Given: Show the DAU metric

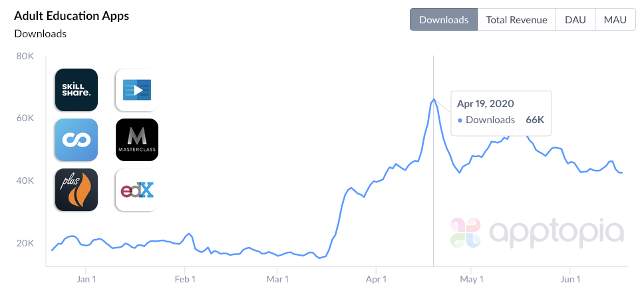Looking at the screenshot, I should pyautogui.click(x=575, y=19).
